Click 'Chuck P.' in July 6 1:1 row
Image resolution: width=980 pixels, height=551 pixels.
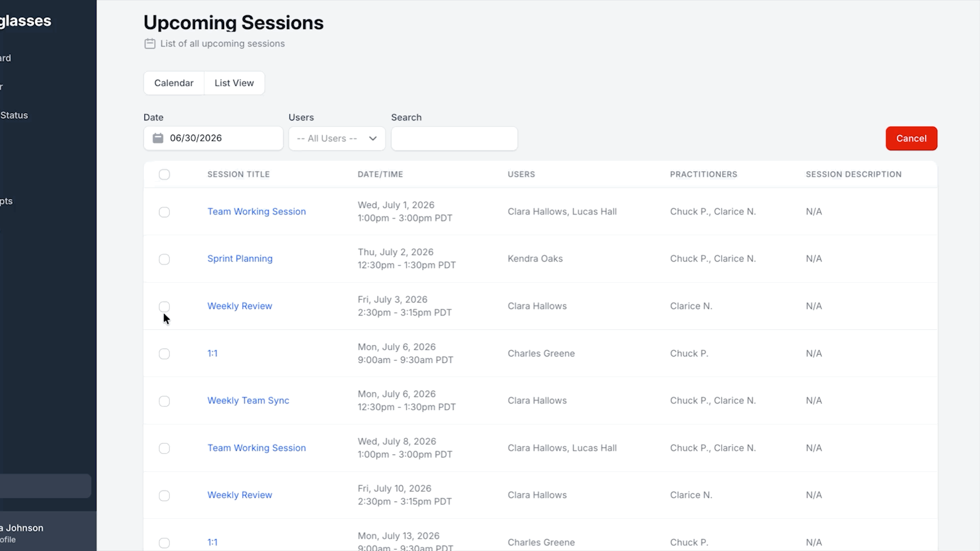[689, 353]
